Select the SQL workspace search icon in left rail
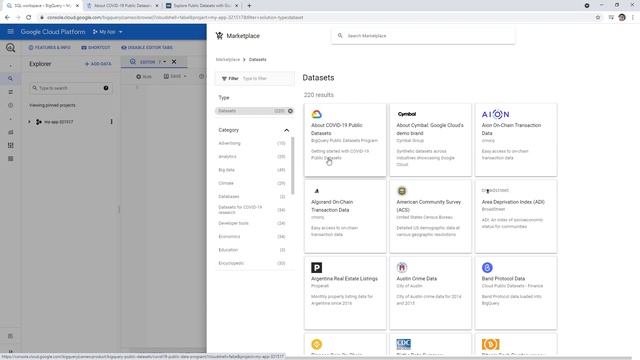 click(x=11, y=78)
